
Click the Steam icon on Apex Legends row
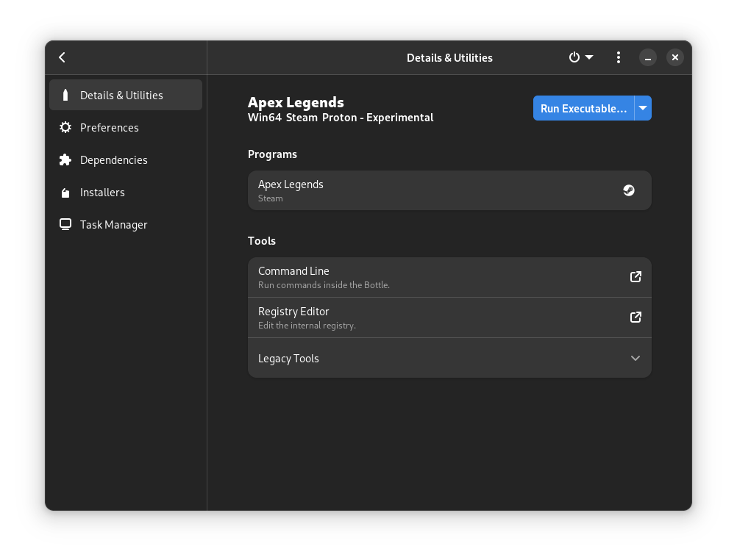point(629,190)
